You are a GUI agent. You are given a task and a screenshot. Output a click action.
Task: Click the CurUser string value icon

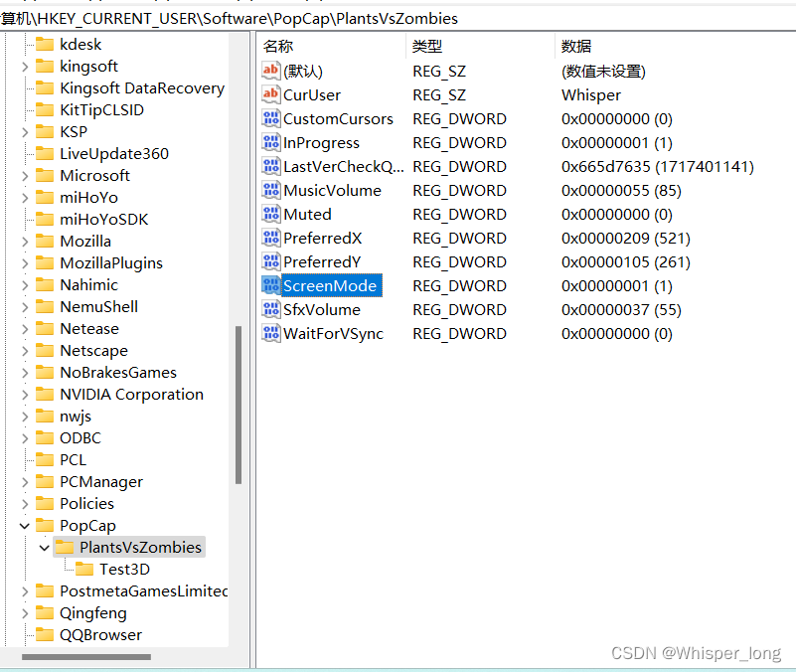(270, 94)
